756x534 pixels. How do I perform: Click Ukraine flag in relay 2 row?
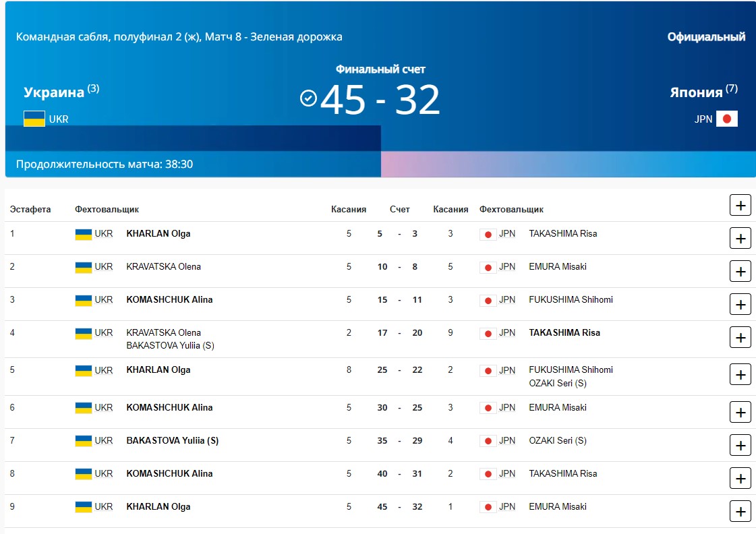click(x=84, y=268)
